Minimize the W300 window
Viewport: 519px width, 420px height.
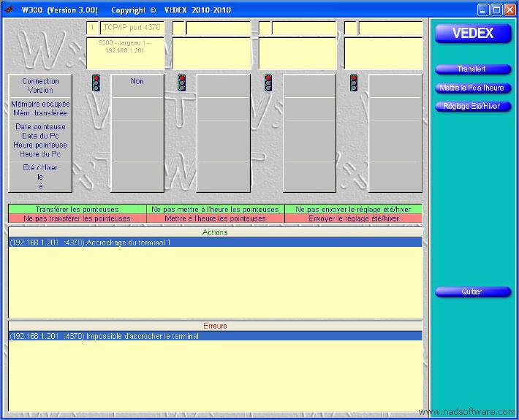(x=483, y=10)
